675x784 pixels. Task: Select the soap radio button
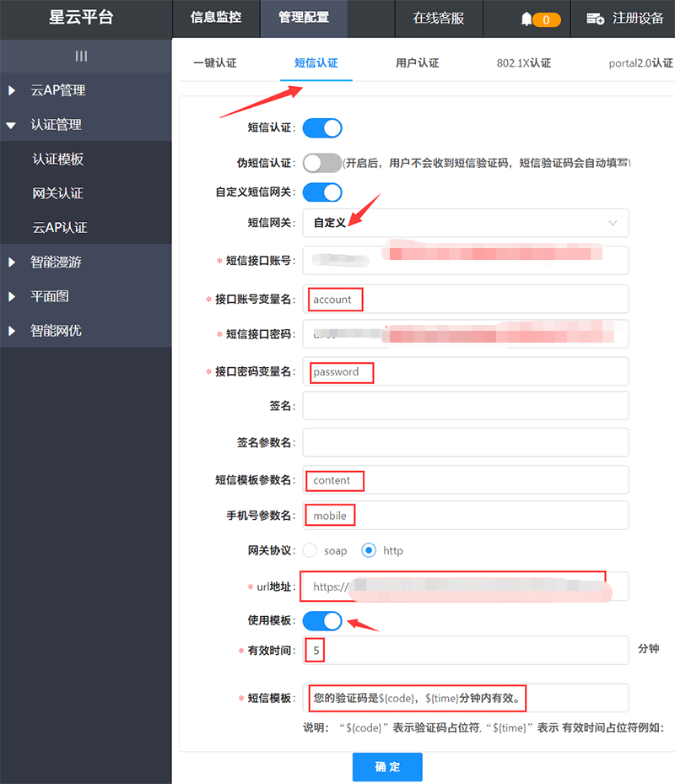click(x=310, y=549)
